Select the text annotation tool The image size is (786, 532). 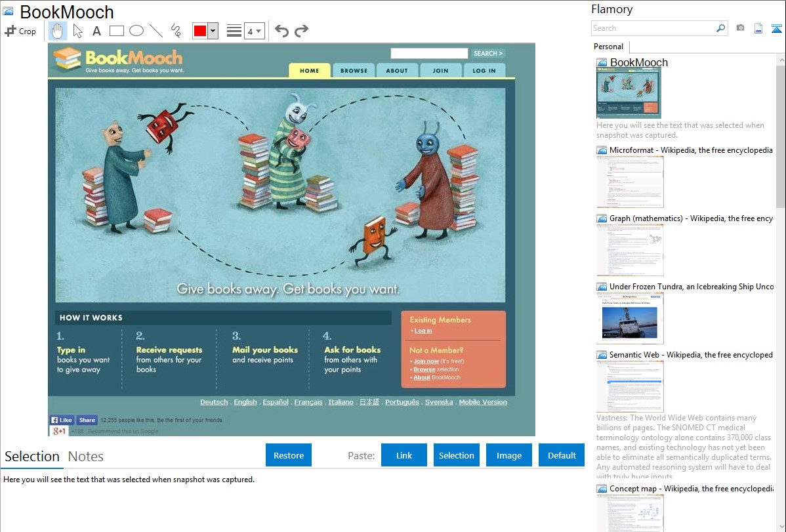click(x=96, y=31)
